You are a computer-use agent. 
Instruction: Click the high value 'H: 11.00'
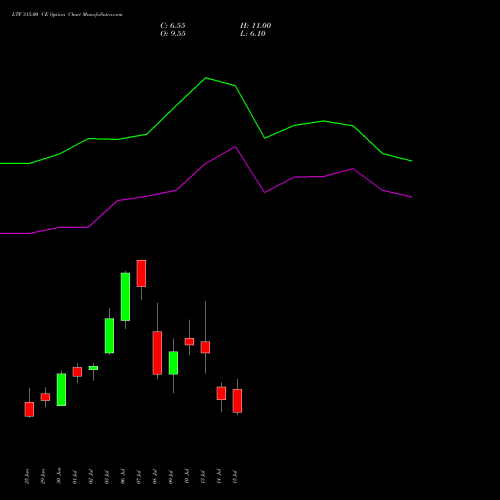click(x=255, y=26)
